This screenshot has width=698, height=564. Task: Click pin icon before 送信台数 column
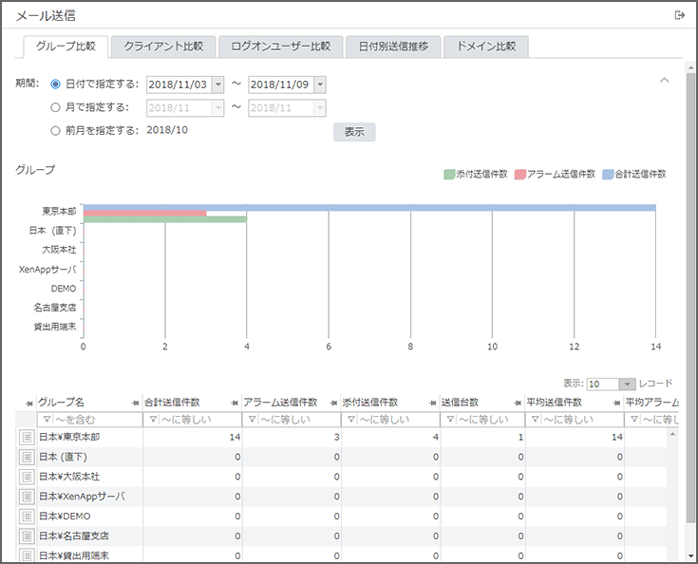click(x=433, y=403)
